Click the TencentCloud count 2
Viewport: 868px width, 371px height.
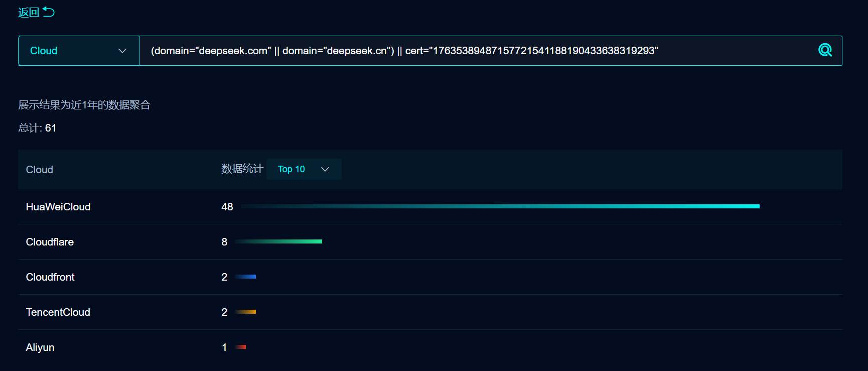coord(224,312)
